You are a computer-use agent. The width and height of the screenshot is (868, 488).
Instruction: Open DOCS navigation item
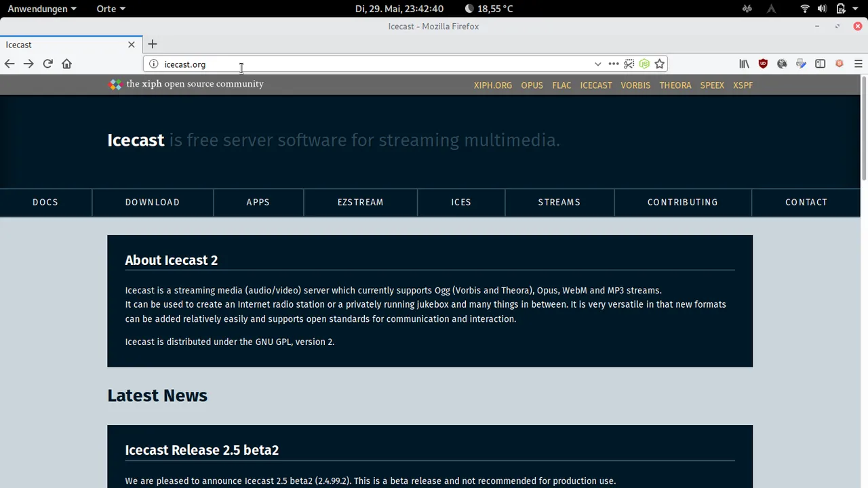point(45,202)
